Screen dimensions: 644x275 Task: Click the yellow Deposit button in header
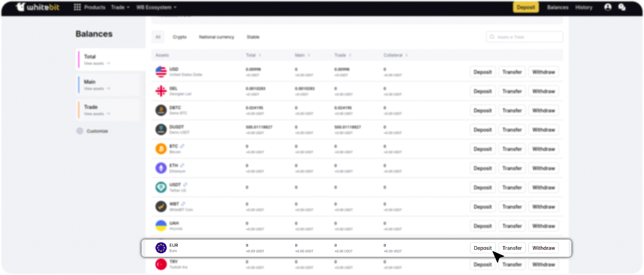[x=526, y=7]
